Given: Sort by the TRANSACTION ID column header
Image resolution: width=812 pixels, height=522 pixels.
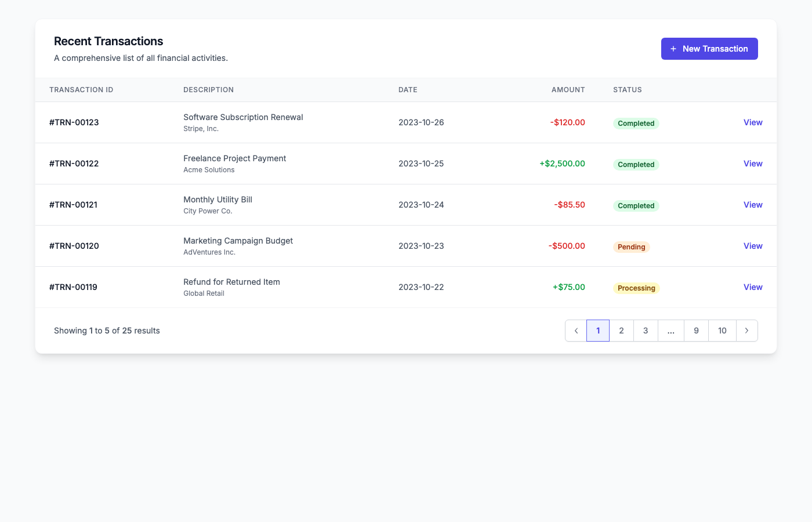Looking at the screenshot, I should pyautogui.click(x=81, y=90).
